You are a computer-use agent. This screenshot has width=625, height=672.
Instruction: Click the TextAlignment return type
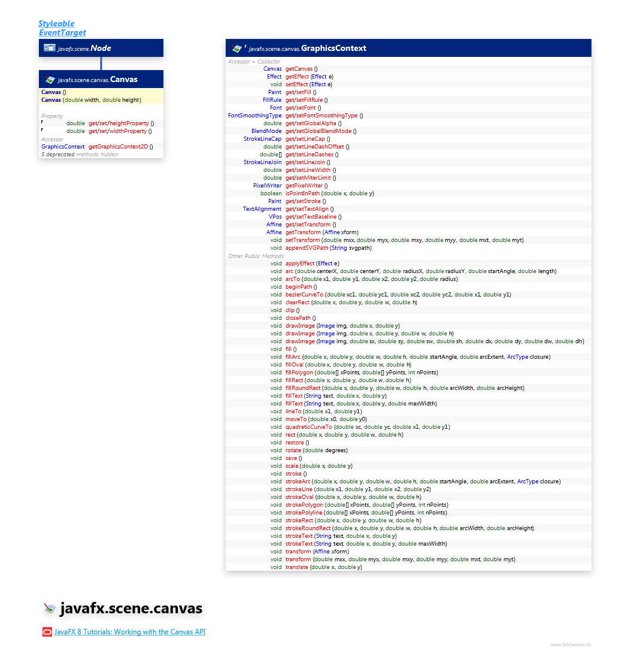[x=262, y=209]
